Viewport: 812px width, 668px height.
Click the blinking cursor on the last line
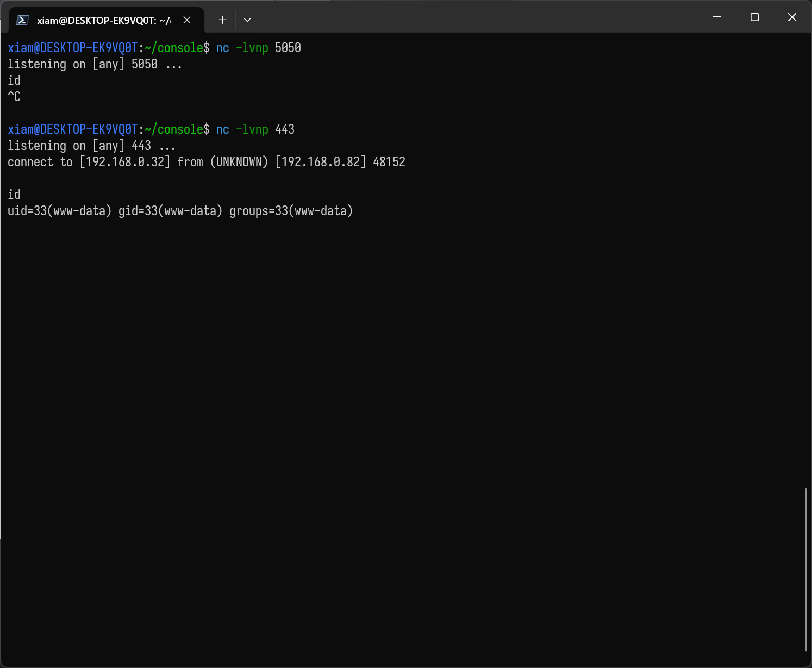pos(9,227)
